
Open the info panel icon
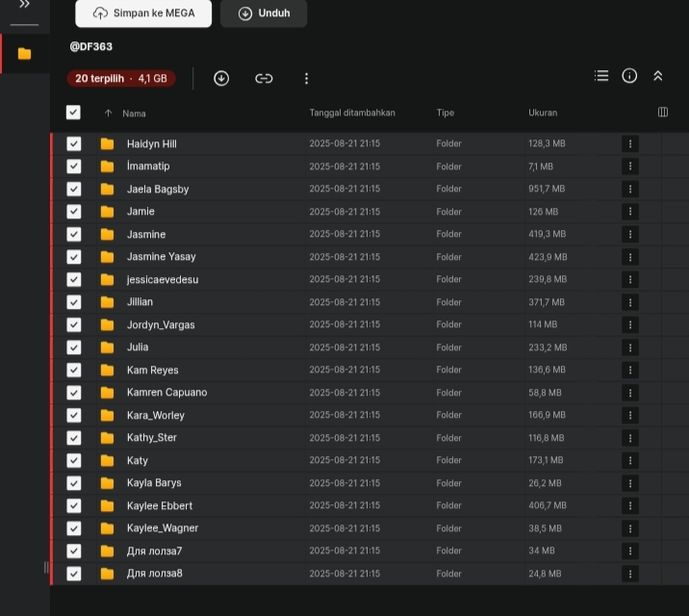click(629, 76)
